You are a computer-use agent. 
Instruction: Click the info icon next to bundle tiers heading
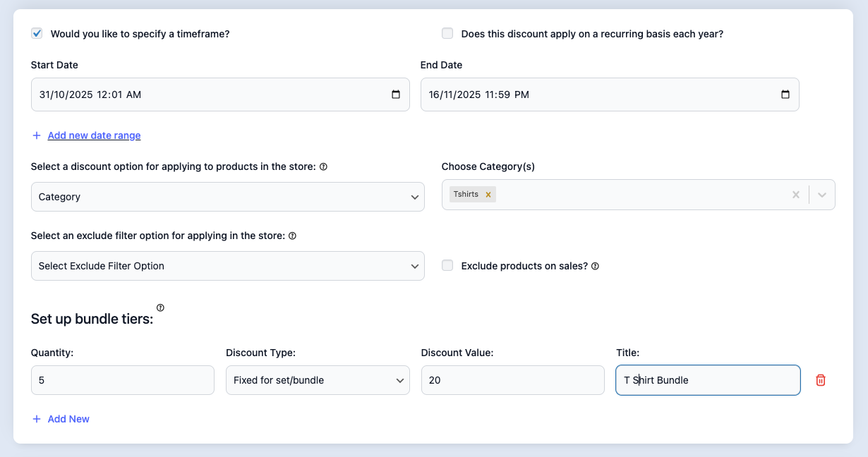(x=160, y=307)
